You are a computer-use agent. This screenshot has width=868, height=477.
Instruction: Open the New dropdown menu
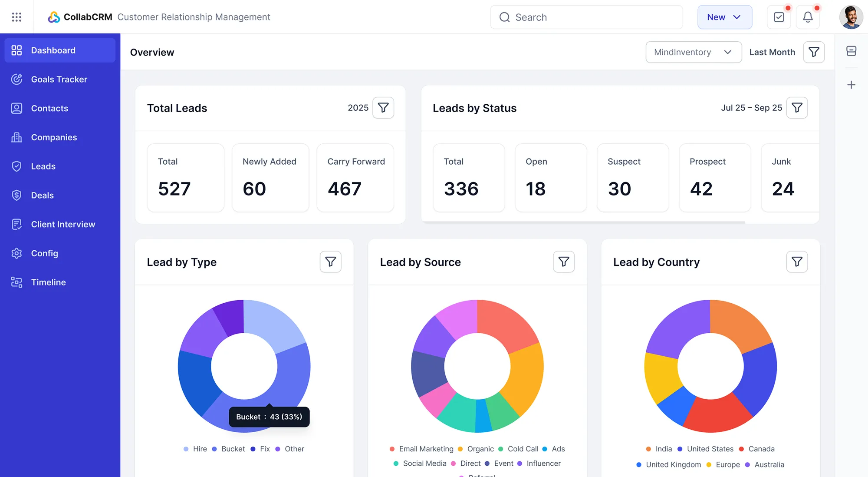724,17
